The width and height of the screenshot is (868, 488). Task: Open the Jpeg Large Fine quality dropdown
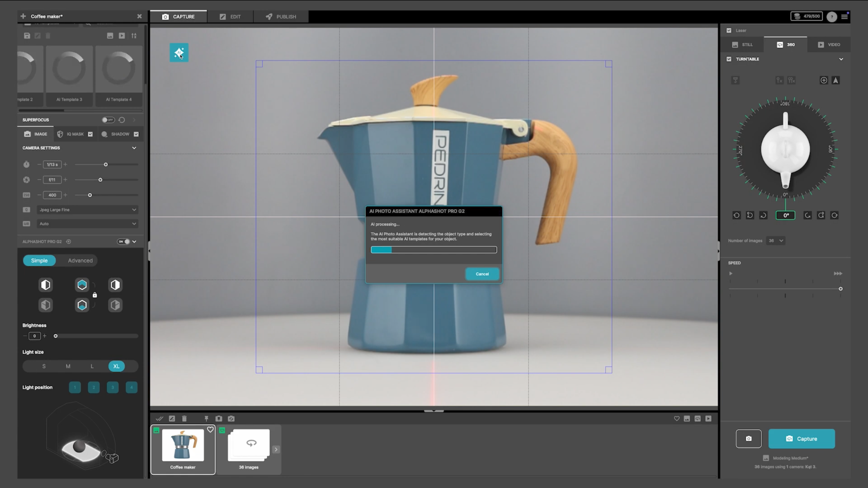[x=87, y=210]
